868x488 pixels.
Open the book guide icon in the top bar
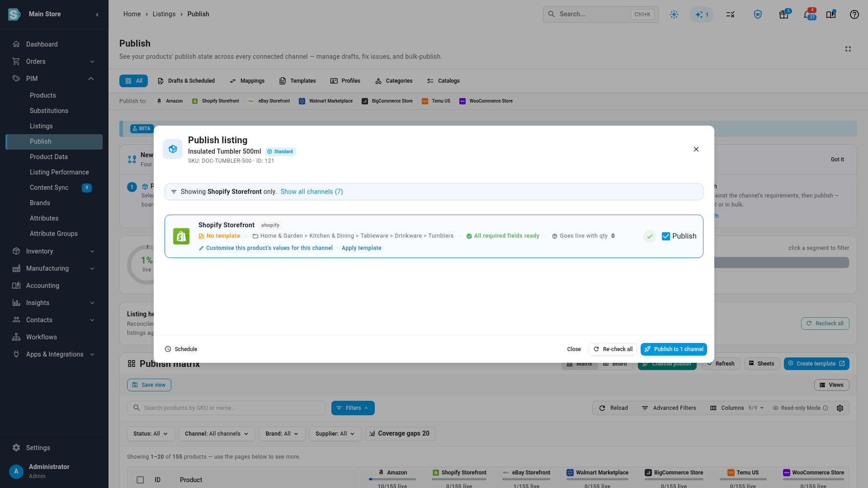[831, 14]
